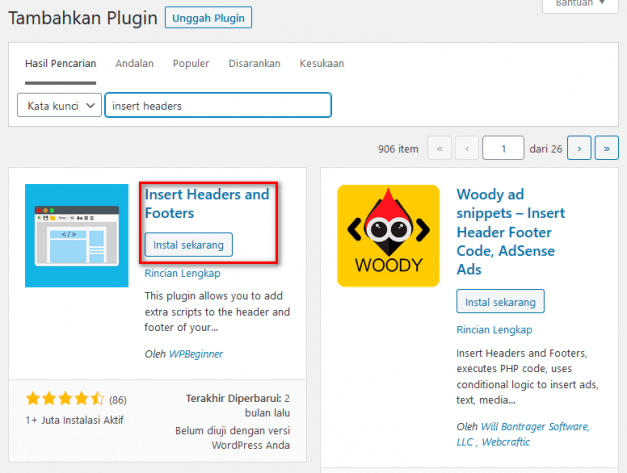627x473 pixels.
Task: Switch to the Andalan tab
Action: (134, 64)
